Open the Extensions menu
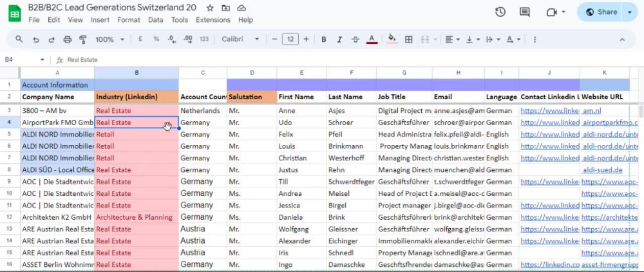Image resolution: width=644 pixels, height=272 pixels. (x=213, y=20)
